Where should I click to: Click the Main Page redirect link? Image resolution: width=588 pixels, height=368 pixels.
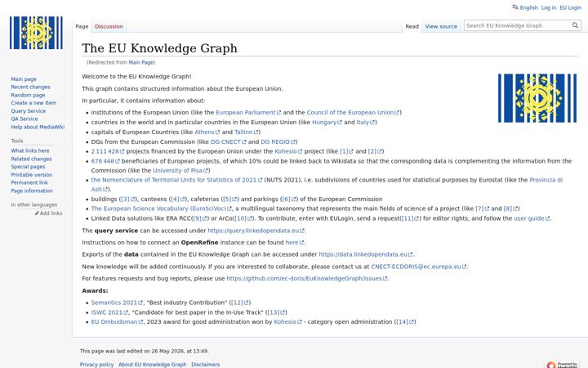tap(141, 63)
